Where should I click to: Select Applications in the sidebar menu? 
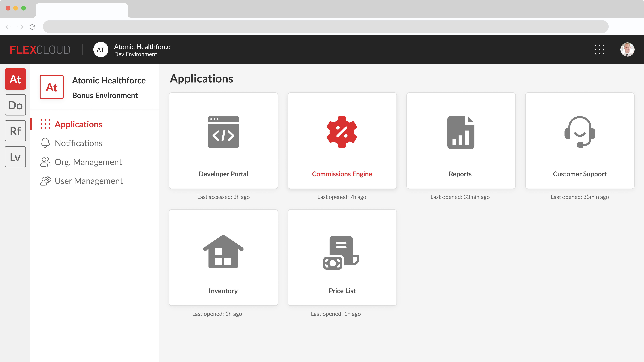pos(78,124)
